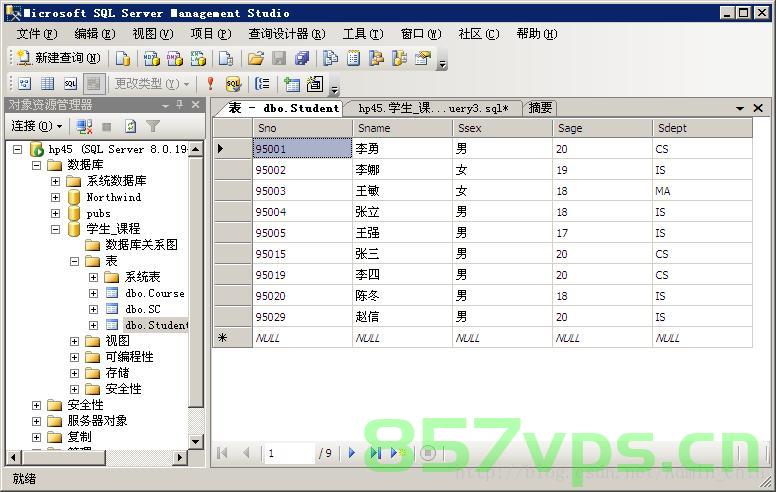Viewport: 776px width, 492px height.
Task: Click the add group by icon
Action: (262, 84)
